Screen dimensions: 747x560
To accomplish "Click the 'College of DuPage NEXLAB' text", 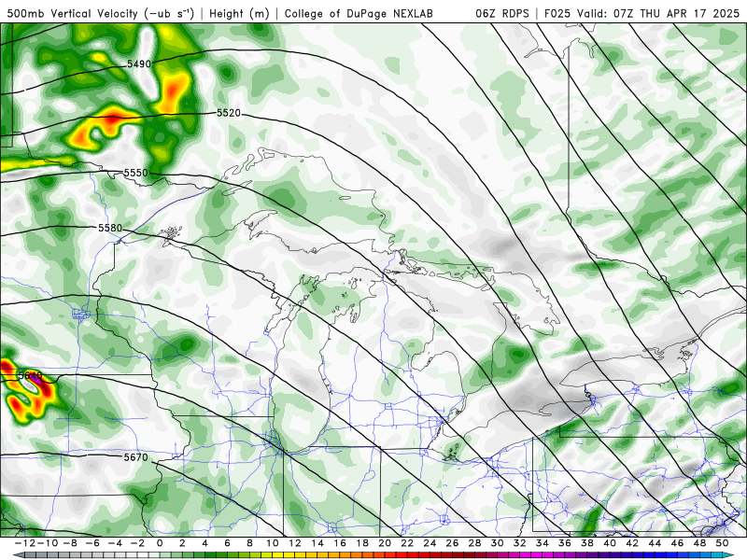I will point(359,13).
